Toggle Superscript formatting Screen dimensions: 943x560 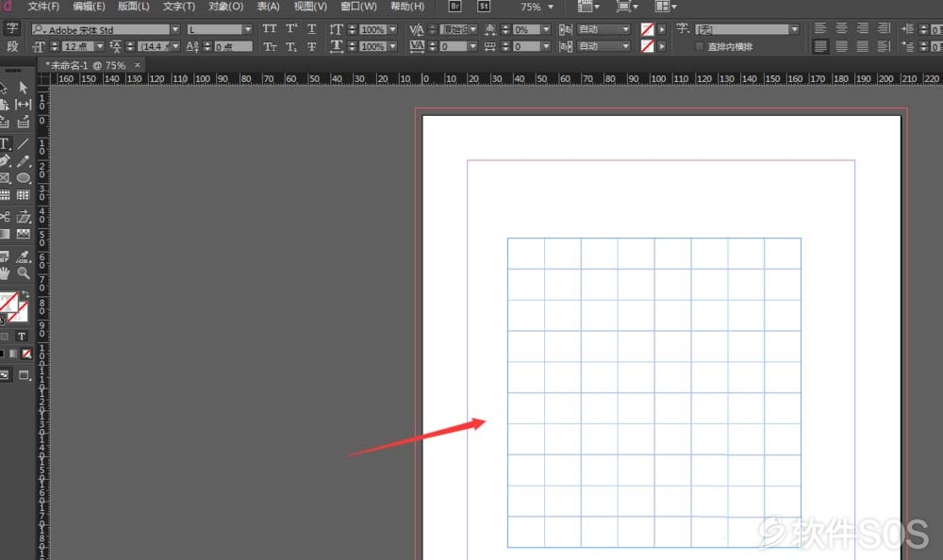291,29
